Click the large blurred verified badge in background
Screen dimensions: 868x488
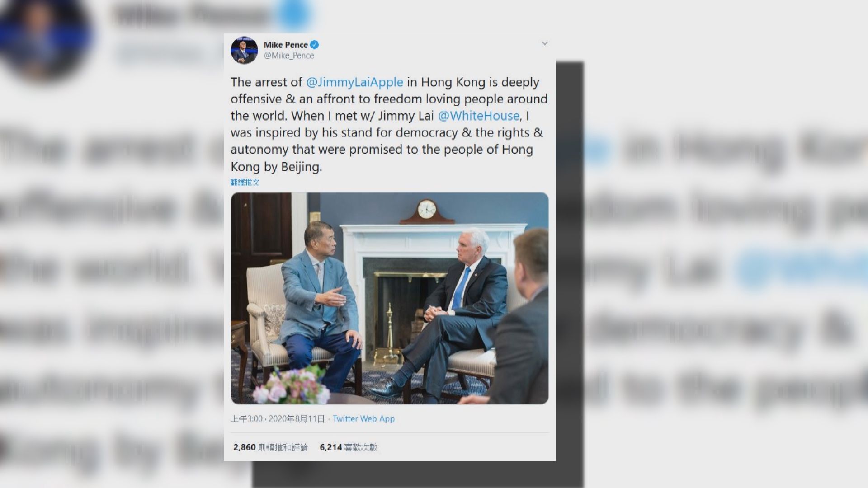[294, 14]
